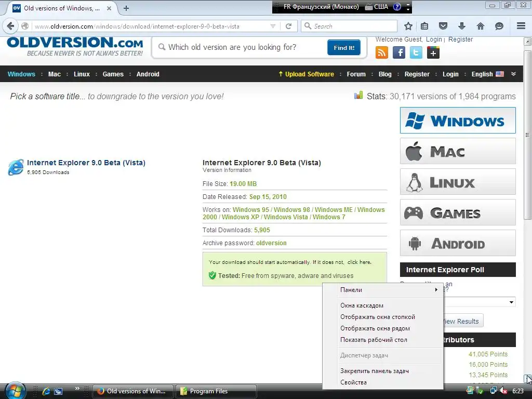
Task: Open the bookmarks list icon
Action: click(424, 26)
